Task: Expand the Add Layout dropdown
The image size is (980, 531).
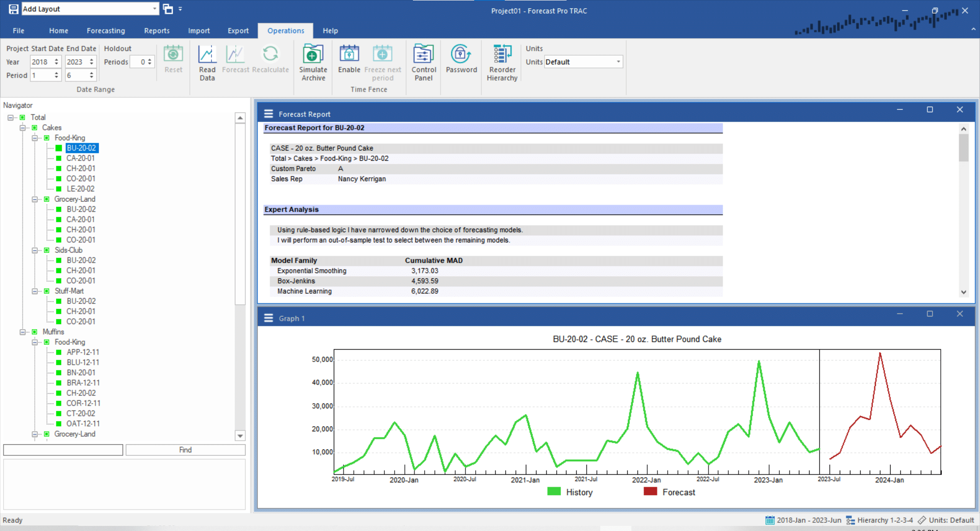Action: click(x=154, y=9)
